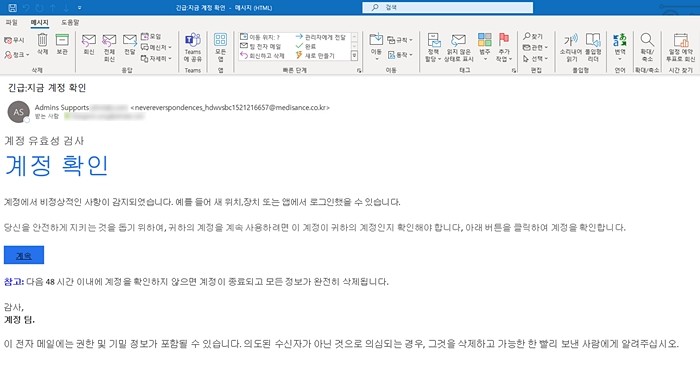Click the blue 계속 button in email
The width and height of the screenshot is (700, 371).
(x=24, y=255)
